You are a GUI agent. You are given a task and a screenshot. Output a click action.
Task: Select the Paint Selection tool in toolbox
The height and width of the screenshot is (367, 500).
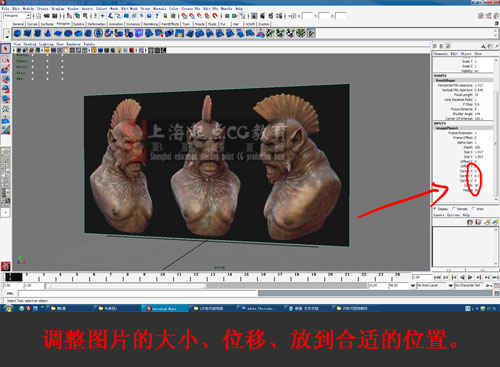(5, 69)
